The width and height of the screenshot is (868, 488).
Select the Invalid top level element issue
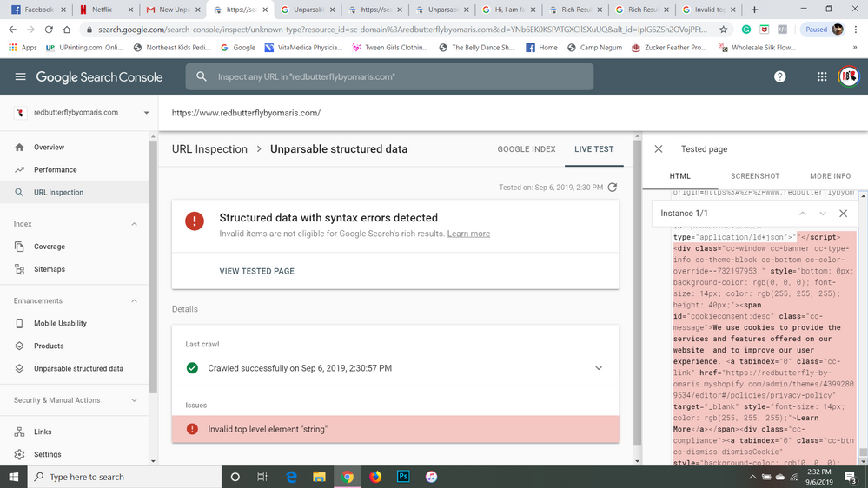coord(395,429)
